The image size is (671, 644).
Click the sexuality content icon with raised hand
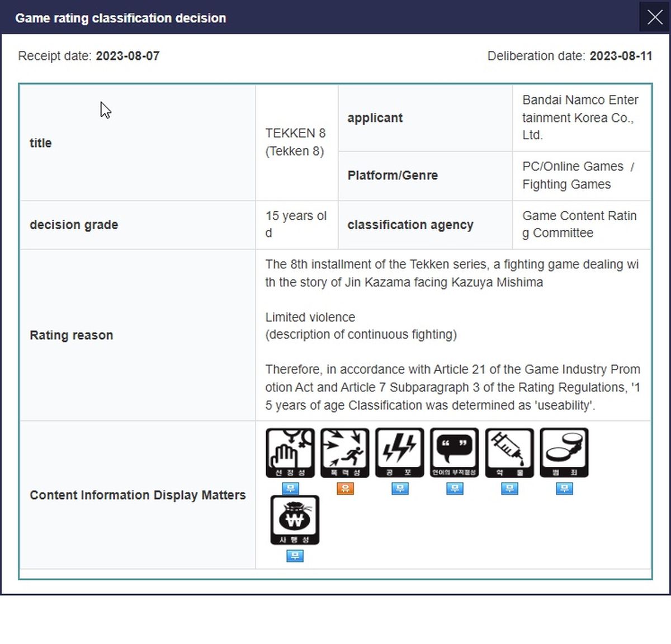tap(290, 452)
